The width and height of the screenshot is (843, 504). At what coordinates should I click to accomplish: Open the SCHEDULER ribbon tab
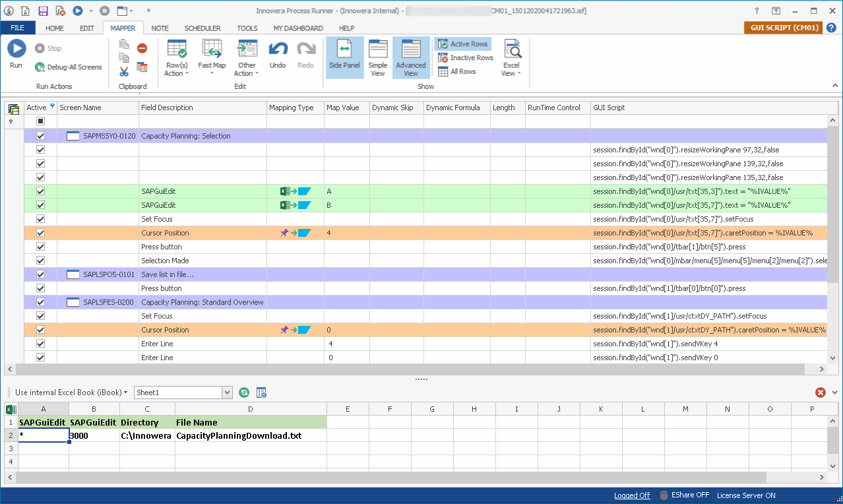coord(203,28)
